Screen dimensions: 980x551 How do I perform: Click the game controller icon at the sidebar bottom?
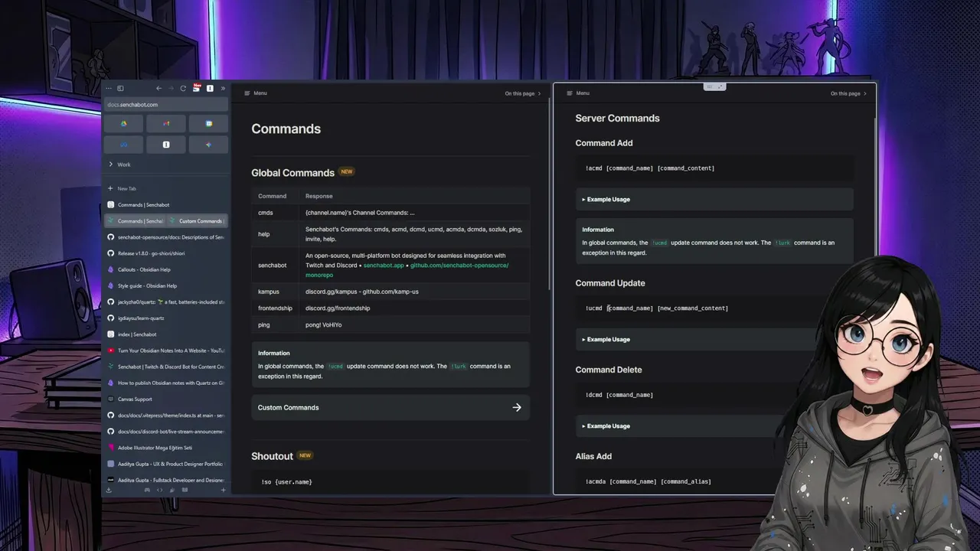(147, 490)
